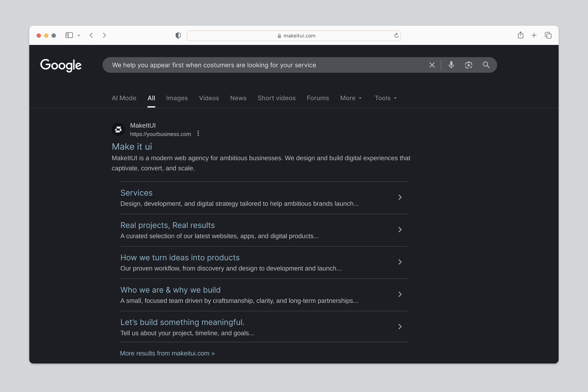The width and height of the screenshot is (588, 392).
Task: Click the privacy shield icon in toolbar
Action: coord(178,36)
